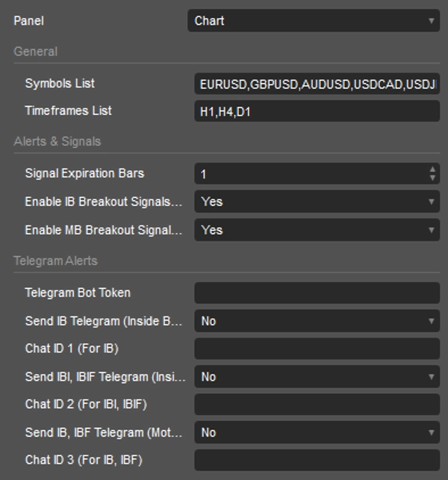Select the General section header
This screenshot has height=480, width=448.
point(35,52)
